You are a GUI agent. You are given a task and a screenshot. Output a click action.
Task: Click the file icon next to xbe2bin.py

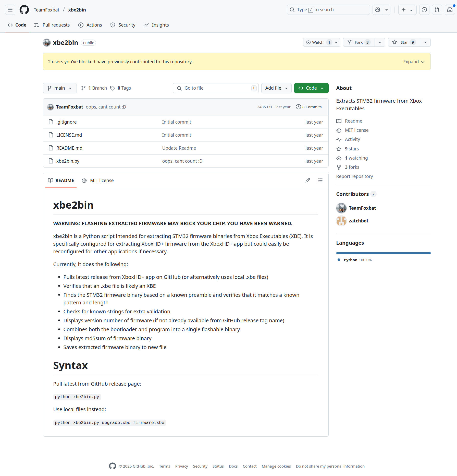pos(51,161)
